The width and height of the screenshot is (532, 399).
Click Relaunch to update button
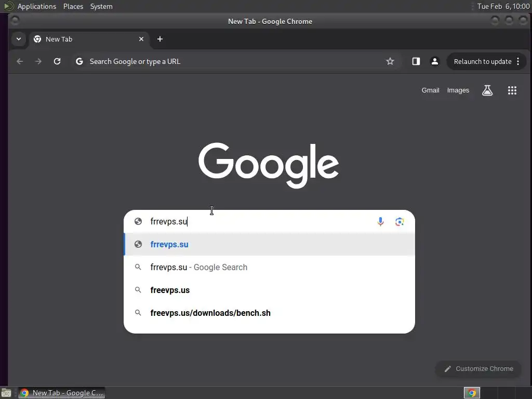pyautogui.click(x=483, y=61)
